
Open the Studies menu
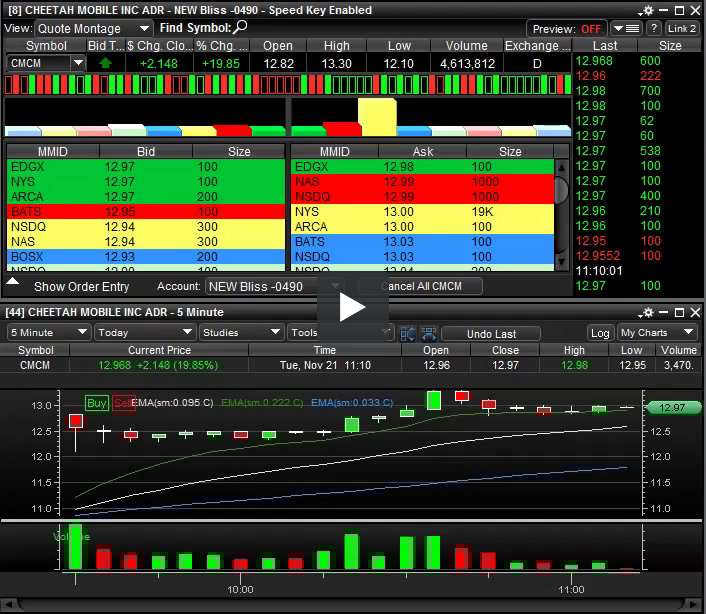coord(240,332)
